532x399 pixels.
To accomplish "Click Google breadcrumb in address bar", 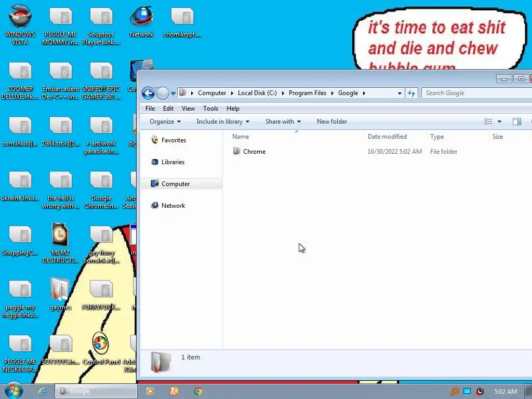I will 348,93.
